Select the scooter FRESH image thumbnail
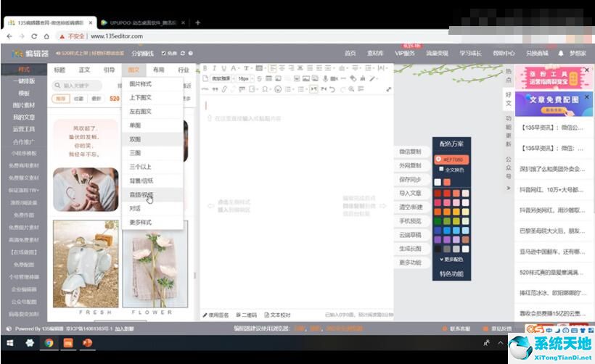595x364 pixels. coord(86,264)
